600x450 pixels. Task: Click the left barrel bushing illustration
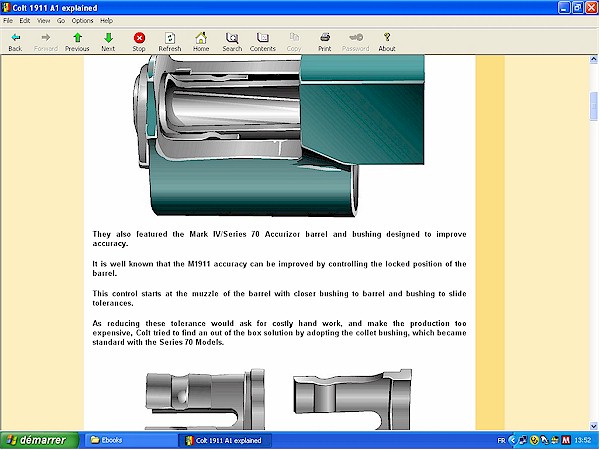205,399
